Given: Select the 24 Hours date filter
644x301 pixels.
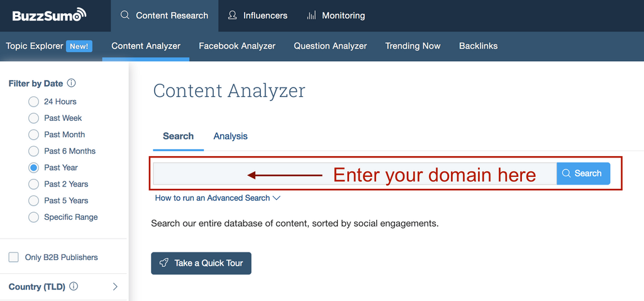Looking at the screenshot, I should click(34, 101).
